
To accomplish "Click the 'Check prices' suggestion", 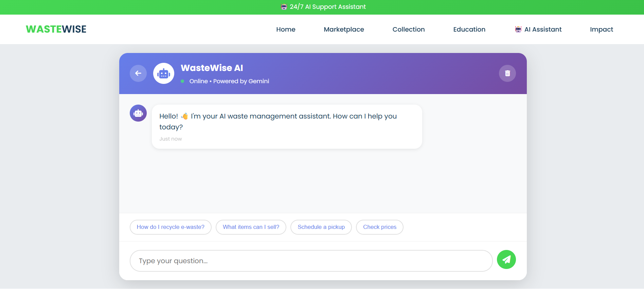I will pos(380,227).
